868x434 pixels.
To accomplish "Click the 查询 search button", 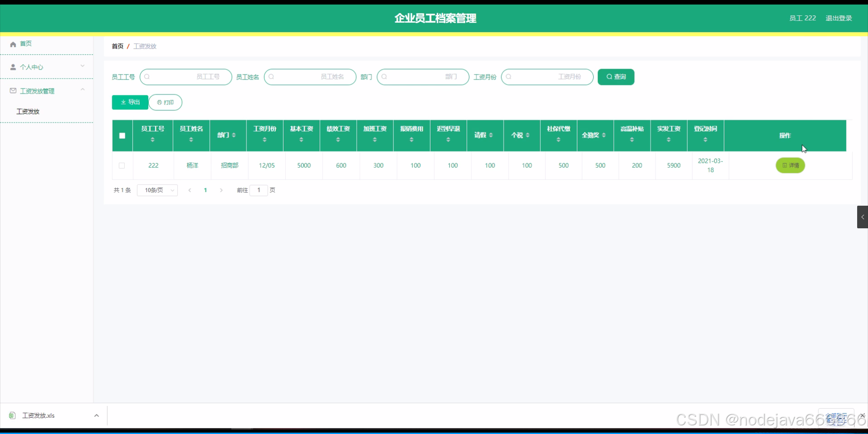I will tap(616, 77).
